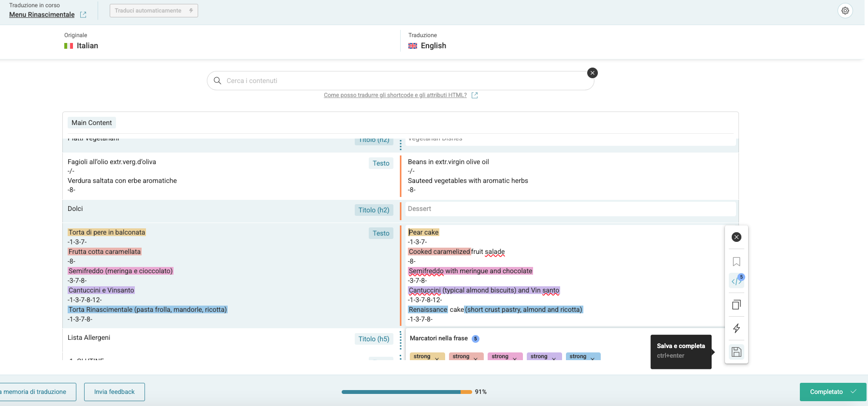
Task: Click the copy original text icon
Action: (x=736, y=305)
